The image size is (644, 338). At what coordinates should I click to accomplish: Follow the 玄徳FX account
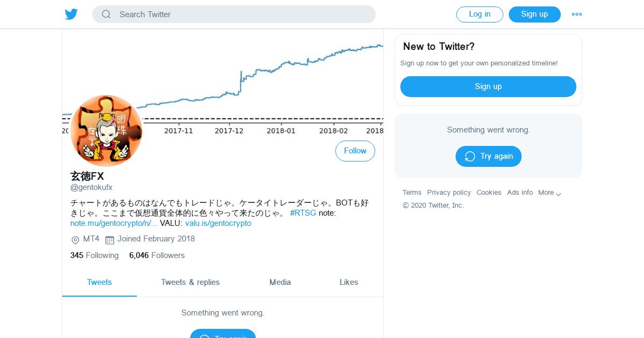355,151
